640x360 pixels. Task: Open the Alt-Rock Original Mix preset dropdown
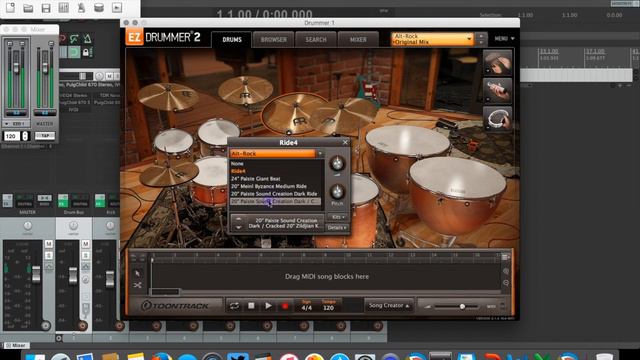[432, 39]
